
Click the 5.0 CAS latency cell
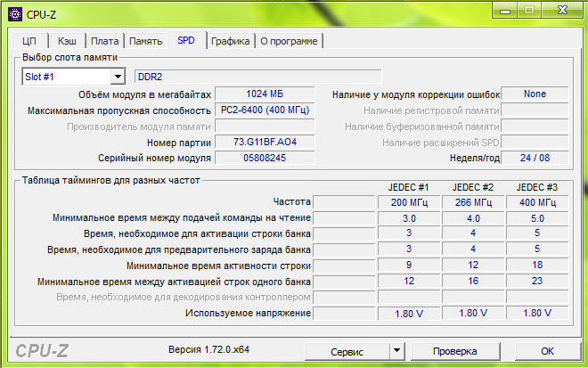tap(537, 218)
